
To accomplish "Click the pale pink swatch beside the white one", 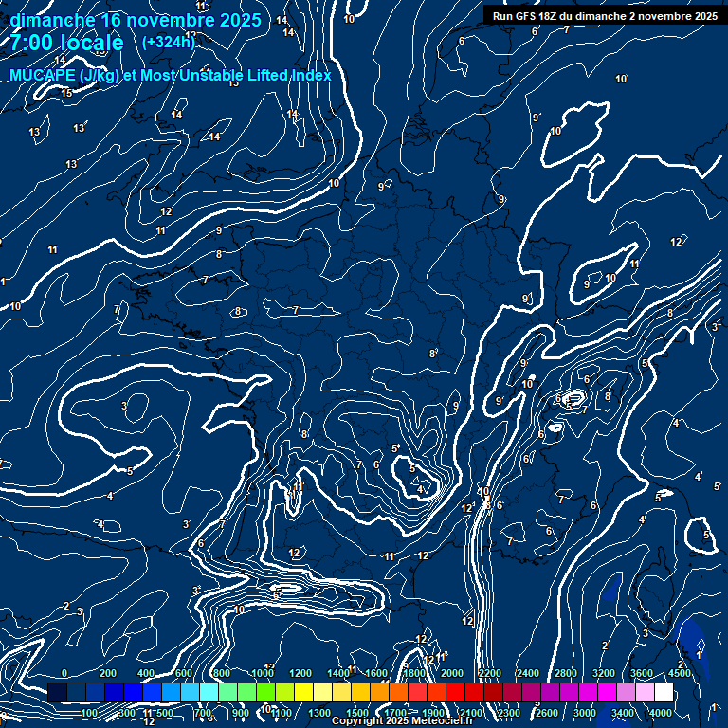I will click(645, 692).
